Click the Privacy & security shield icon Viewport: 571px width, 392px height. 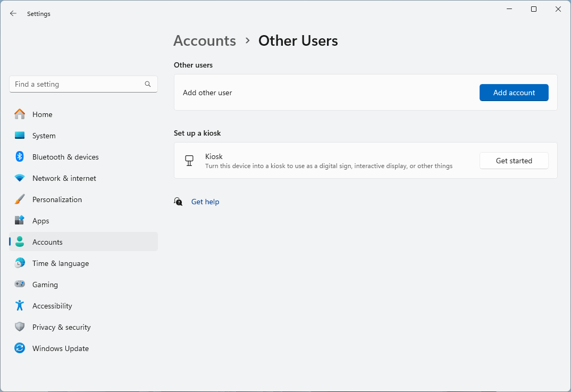point(20,327)
